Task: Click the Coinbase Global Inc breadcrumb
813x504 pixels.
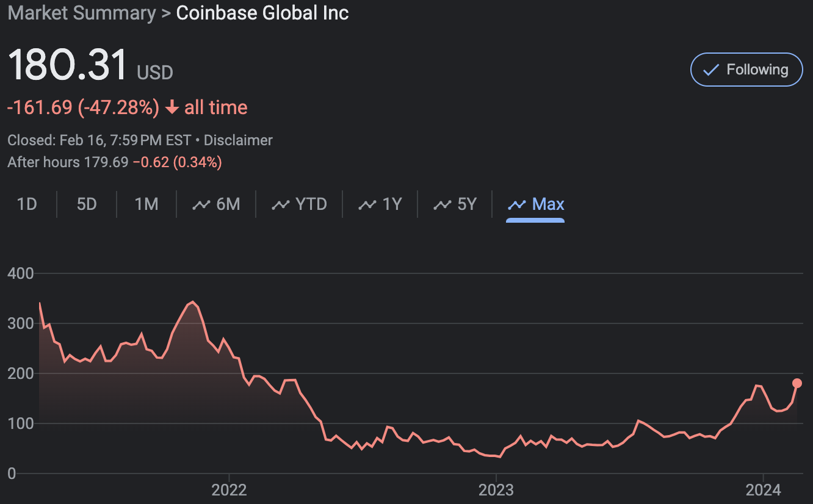Action: (262, 13)
